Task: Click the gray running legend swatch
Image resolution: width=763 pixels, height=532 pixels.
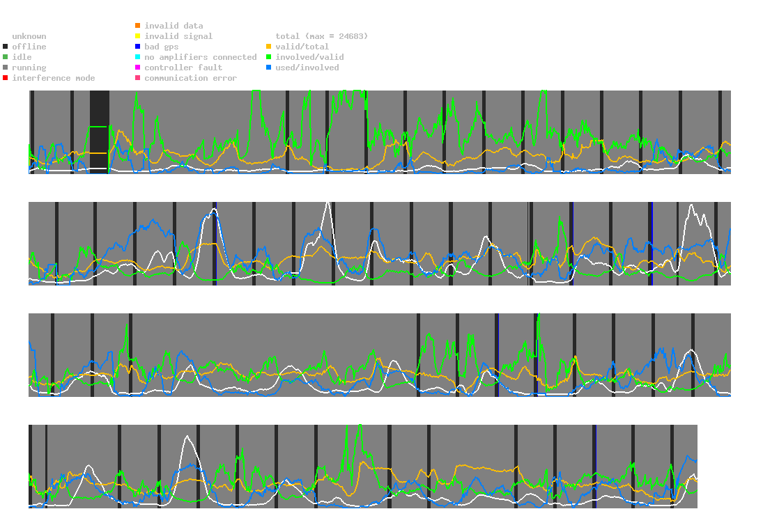Action: (6, 68)
